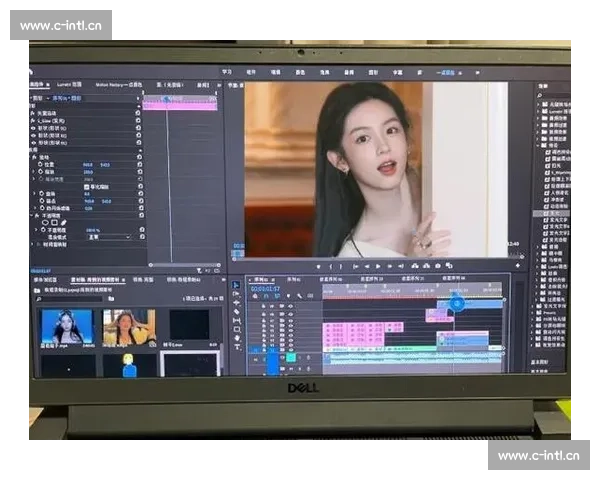Switch to the Lumetri scopes tab
Viewport: 600px width, 480px height.
[70, 85]
